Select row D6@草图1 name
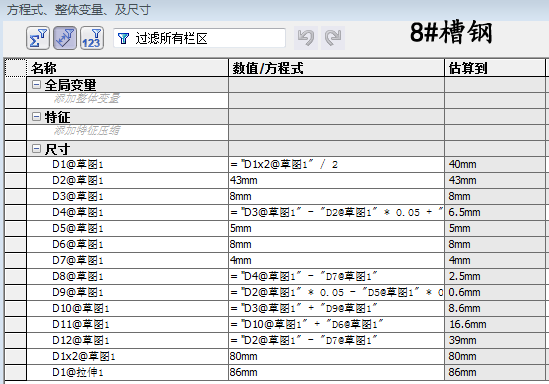The width and height of the screenshot is (549, 384). [78, 244]
